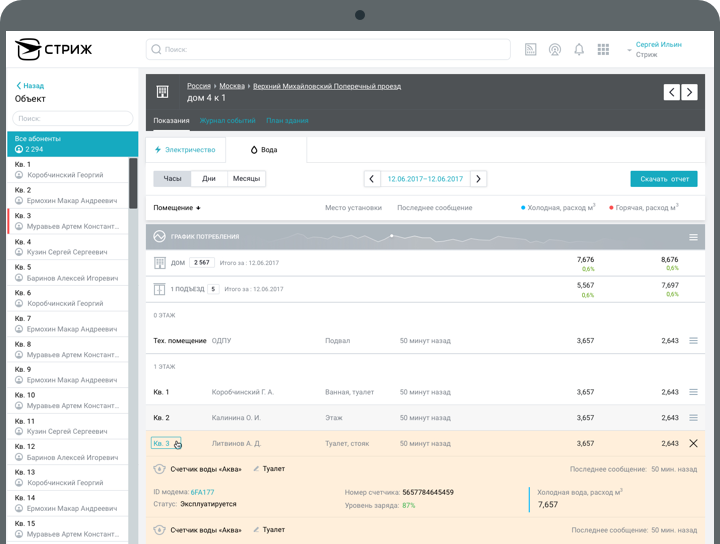
Task: Select Все абоненты list entry
Action: tap(73, 144)
